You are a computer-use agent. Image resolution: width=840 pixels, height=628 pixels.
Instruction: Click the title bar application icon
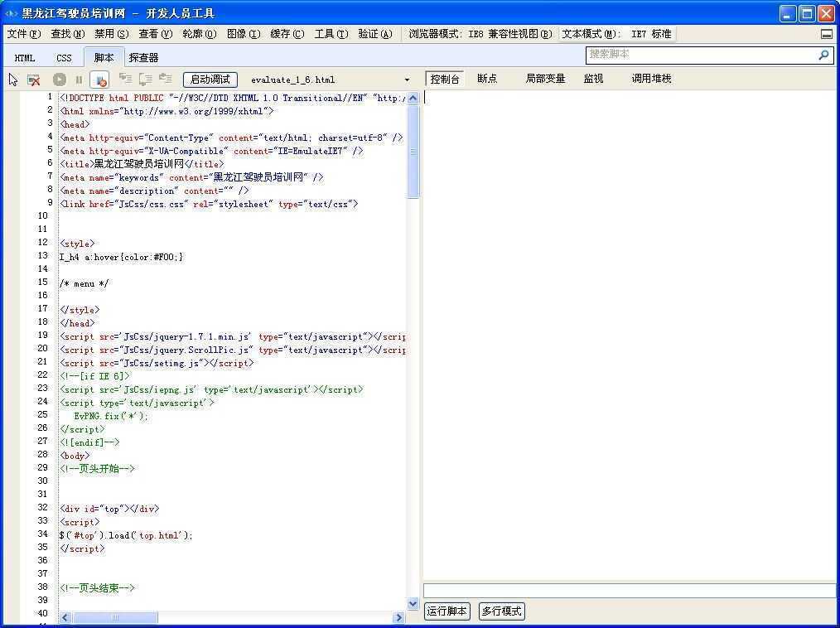point(11,13)
